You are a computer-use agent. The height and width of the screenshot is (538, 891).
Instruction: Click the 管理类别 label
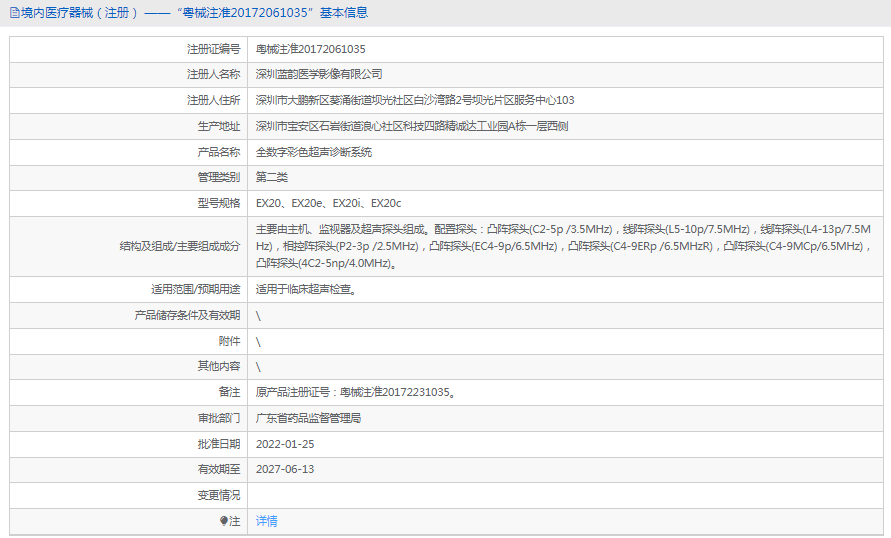(219, 177)
